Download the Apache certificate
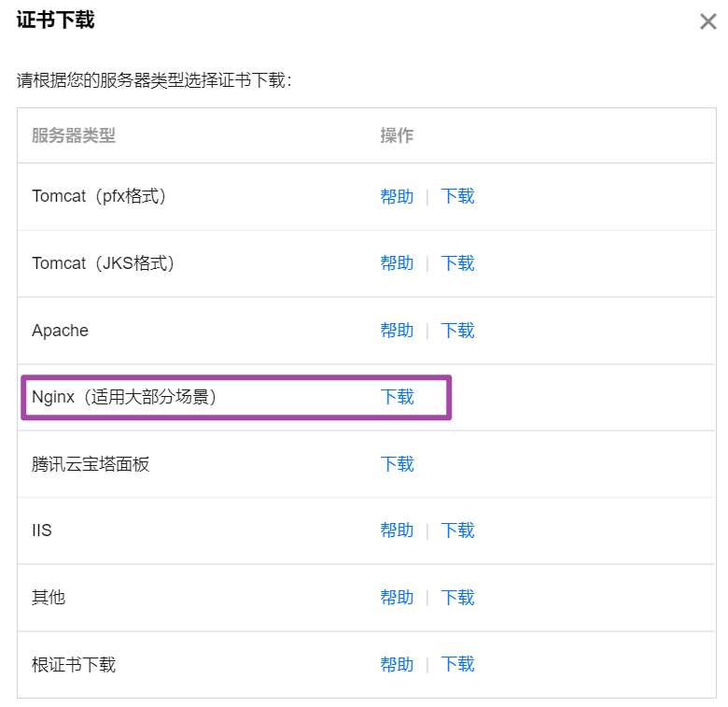Viewport: 728px width, 707px height. [457, 331]
